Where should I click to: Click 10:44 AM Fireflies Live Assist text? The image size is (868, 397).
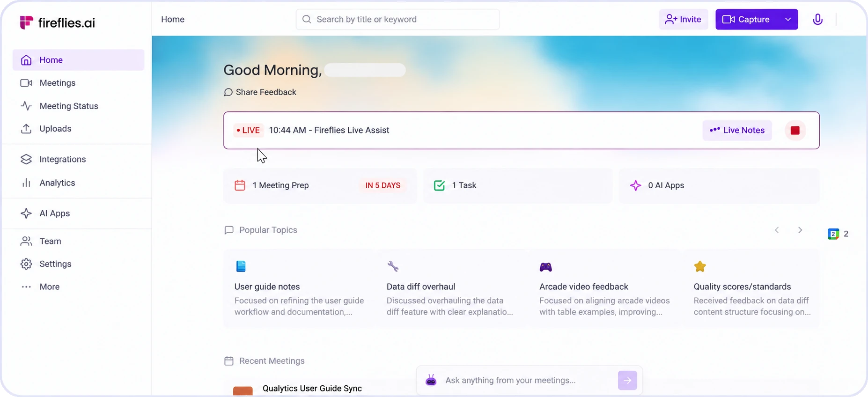(329, 130)
